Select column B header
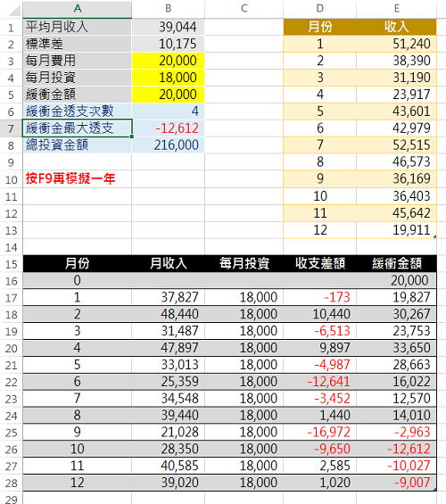446x504 pixels. [168, 9]
